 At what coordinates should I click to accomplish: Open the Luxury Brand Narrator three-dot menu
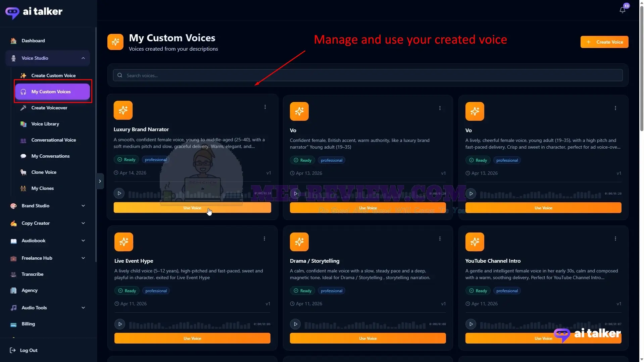pos(265,107)
